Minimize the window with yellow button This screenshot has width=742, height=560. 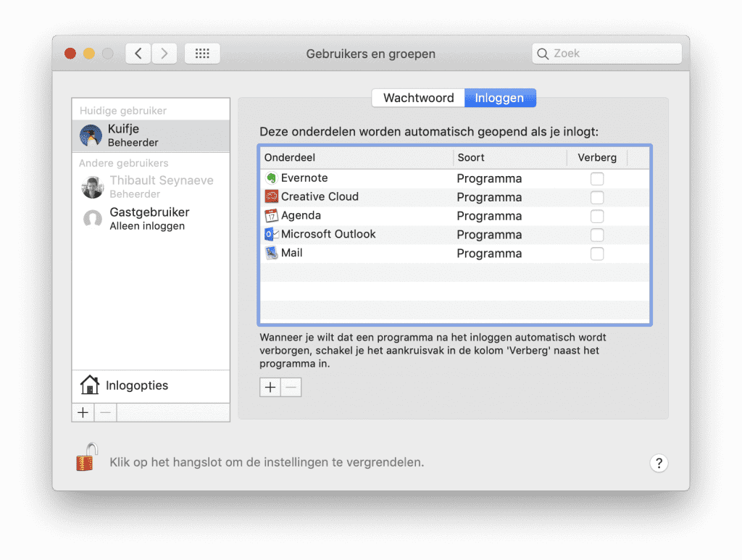point(89,54)
